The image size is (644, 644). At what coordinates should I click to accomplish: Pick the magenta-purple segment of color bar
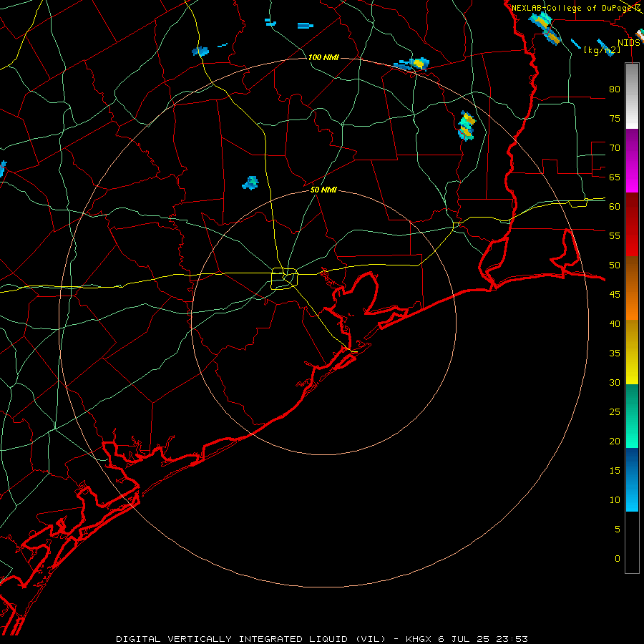point(632,160)
